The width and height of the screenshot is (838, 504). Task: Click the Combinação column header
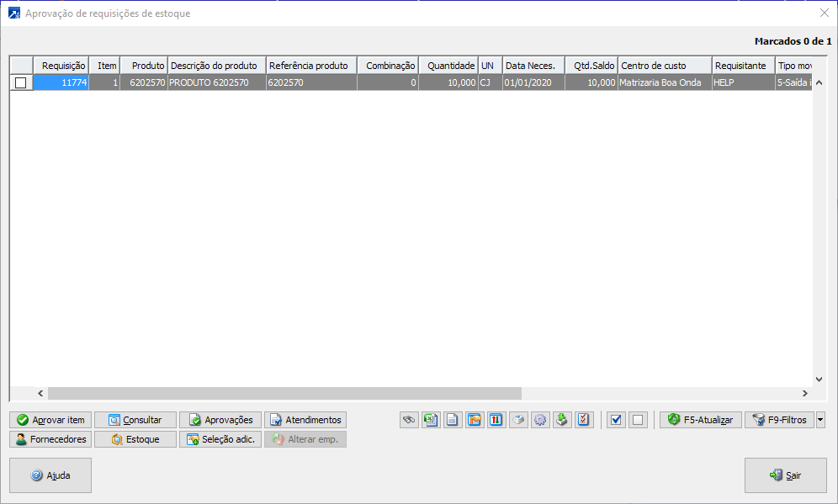pos(388,66)
